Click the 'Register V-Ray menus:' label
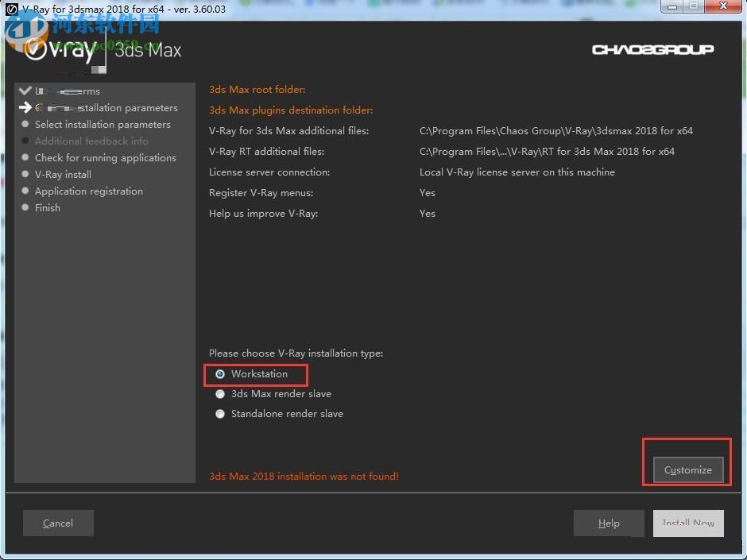This screenshot has width=747, height=560. coord(261,193)
